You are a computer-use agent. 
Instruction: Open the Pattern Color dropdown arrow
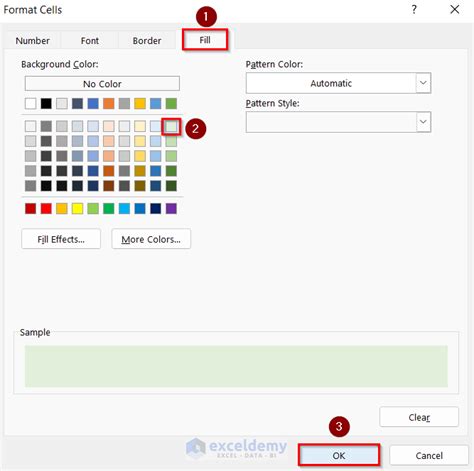click(x=423, y=83)
